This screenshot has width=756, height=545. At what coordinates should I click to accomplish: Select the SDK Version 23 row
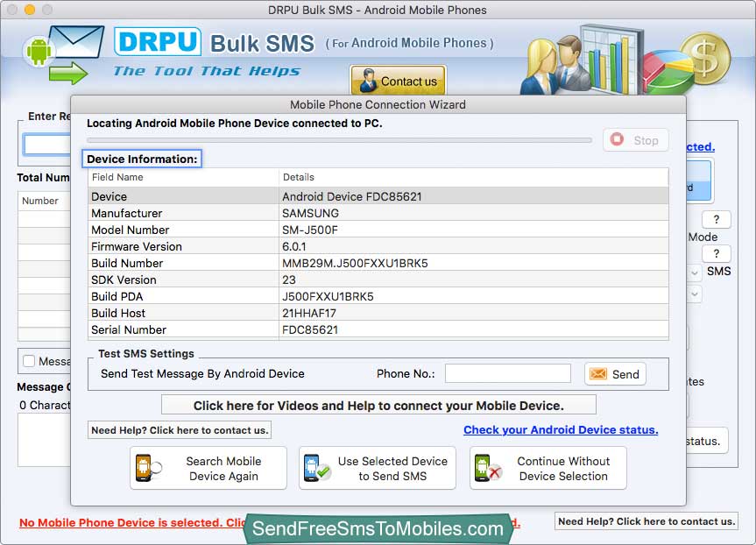point(378,280)
